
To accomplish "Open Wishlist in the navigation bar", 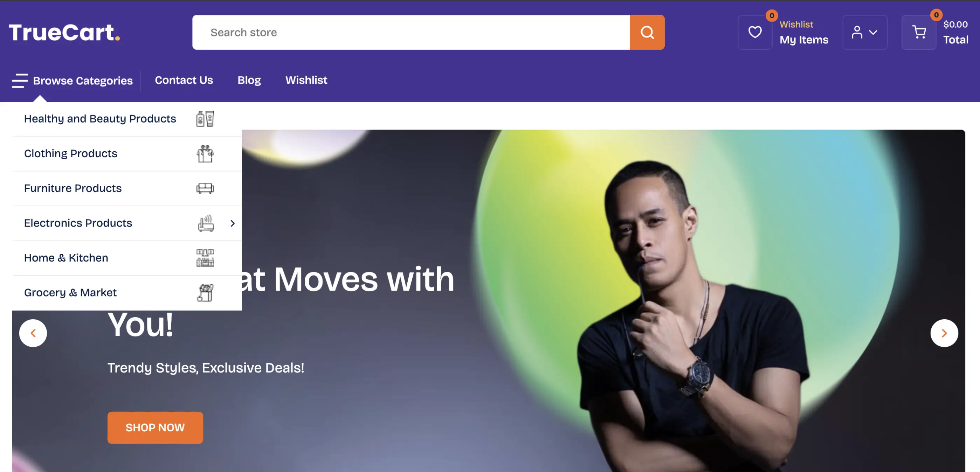I will pos(306,80).
